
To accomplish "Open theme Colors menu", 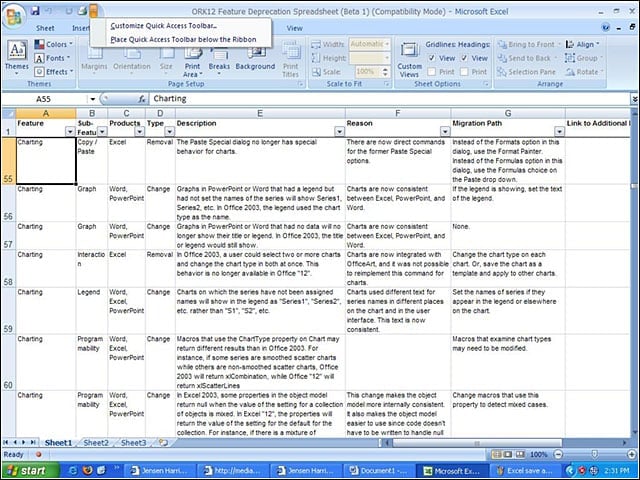I will (53, 44).
